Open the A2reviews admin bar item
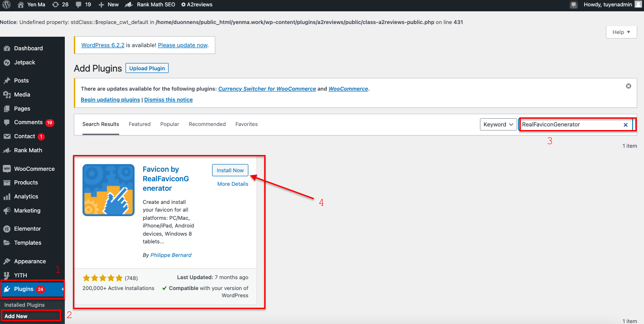 click(x=197, y=5)
